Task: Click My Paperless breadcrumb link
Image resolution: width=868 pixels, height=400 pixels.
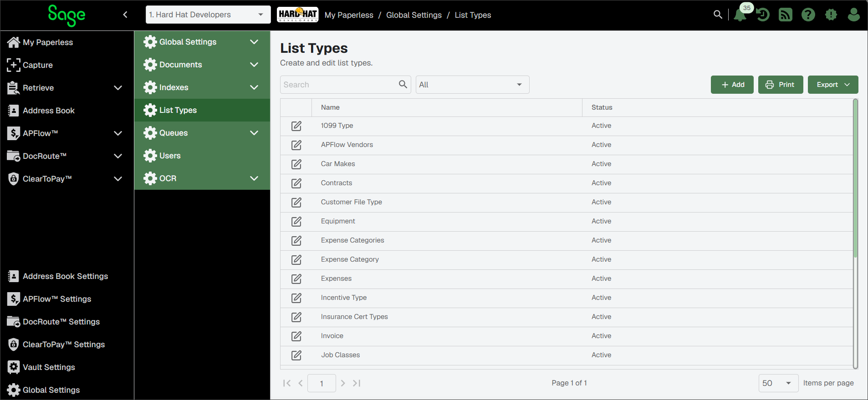Action: click(349, 15)
